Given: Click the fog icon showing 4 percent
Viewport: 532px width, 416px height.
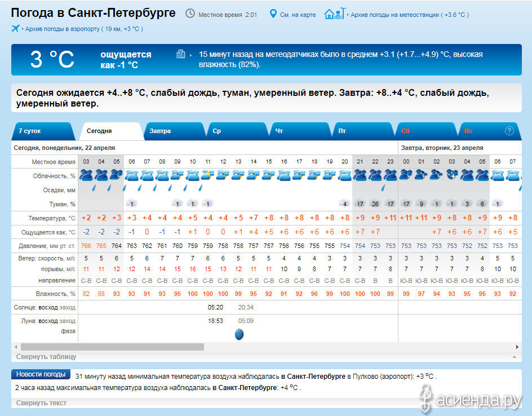Looking at the screenshot, I should [x=344, y=203].
